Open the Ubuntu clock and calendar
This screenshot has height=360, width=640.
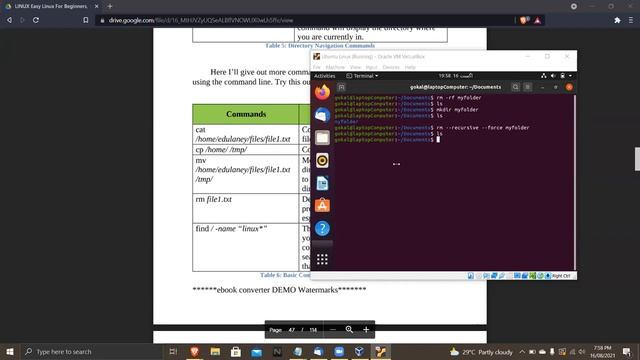pos(456,76)
